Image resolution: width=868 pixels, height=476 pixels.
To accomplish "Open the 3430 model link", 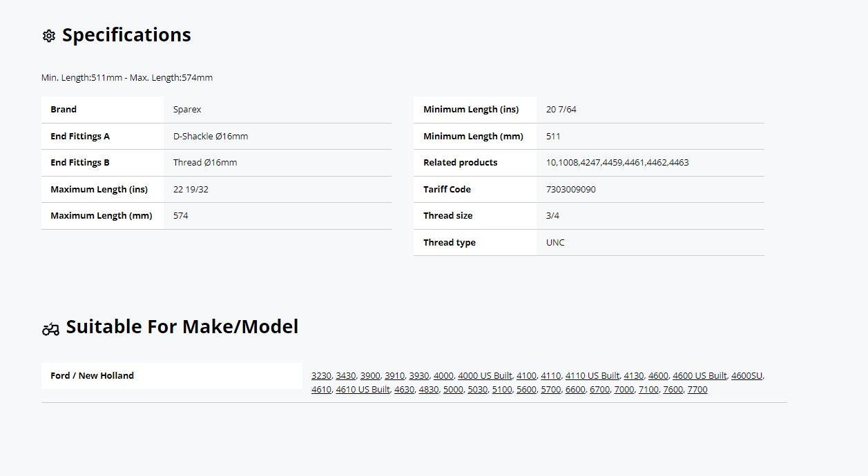I will click(x=345, y=376).
